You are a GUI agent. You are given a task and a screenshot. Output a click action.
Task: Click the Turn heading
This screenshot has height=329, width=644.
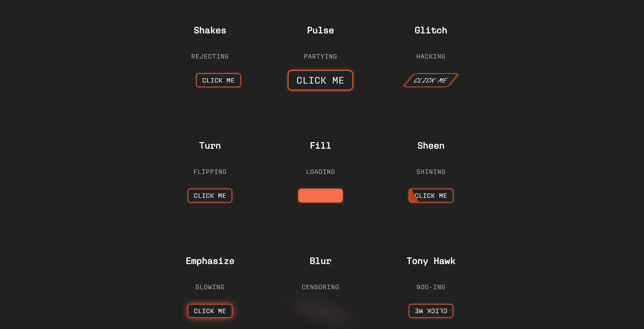[210, 146]
